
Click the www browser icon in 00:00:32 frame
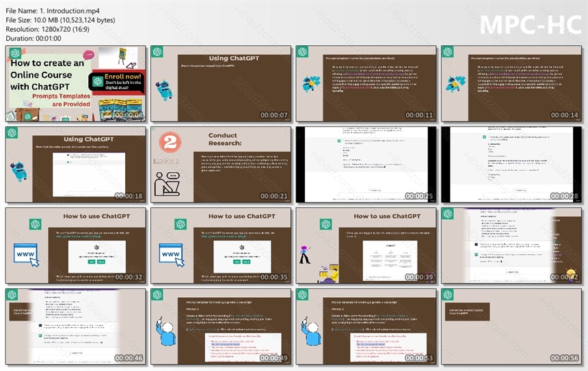pyautogui.click(x=26, y=255)
